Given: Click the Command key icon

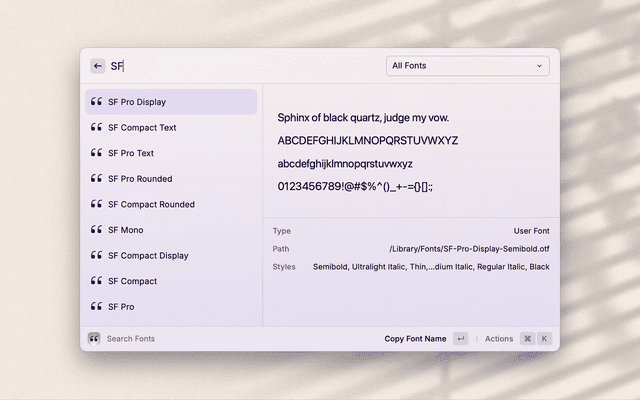Looking at the screenshot, I should 527,339.
